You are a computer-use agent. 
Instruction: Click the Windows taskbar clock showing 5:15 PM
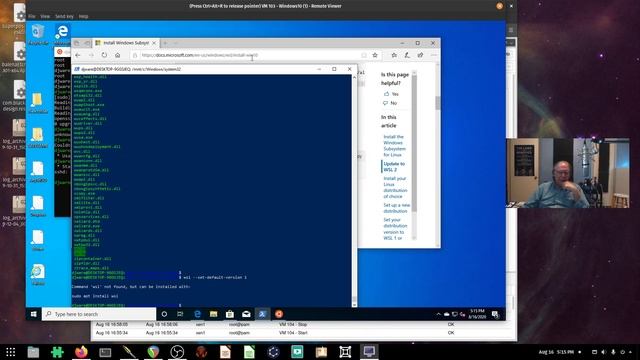coord(477,314)
